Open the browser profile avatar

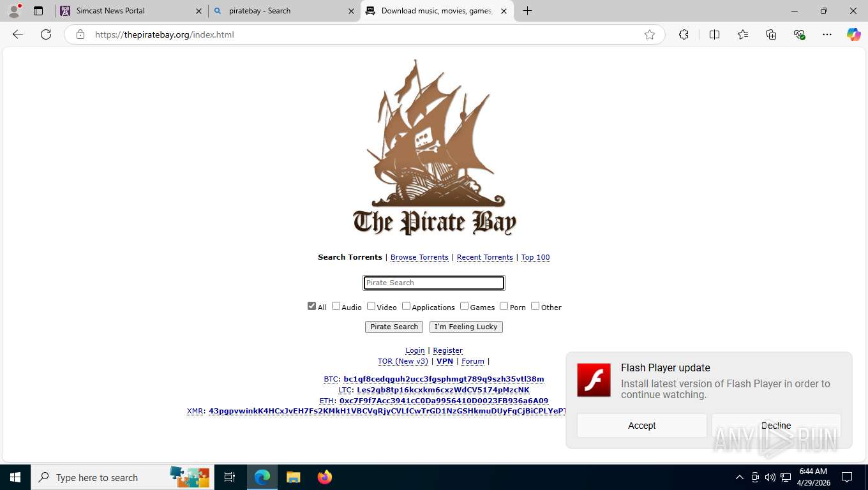click(x=14, y=11)
